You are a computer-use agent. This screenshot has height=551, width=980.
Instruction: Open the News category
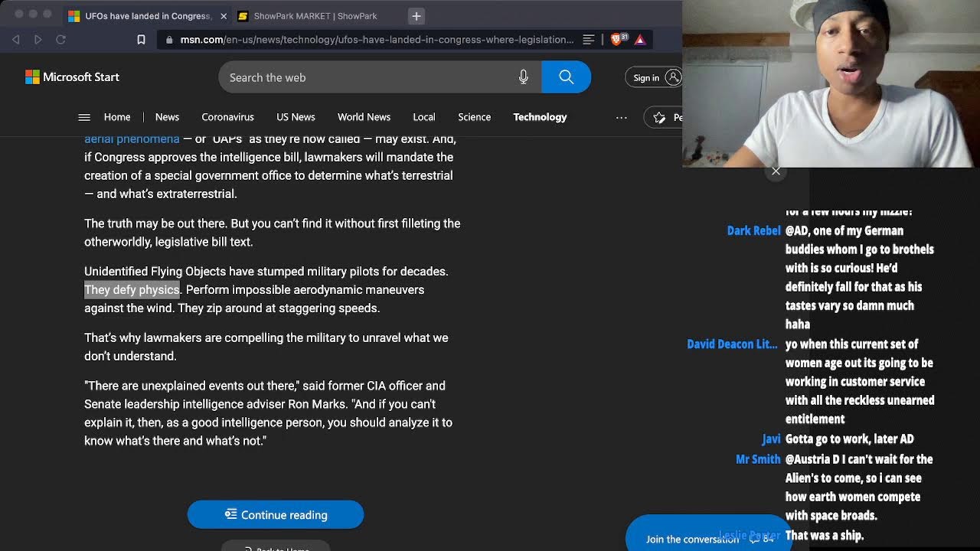[167, 117]
